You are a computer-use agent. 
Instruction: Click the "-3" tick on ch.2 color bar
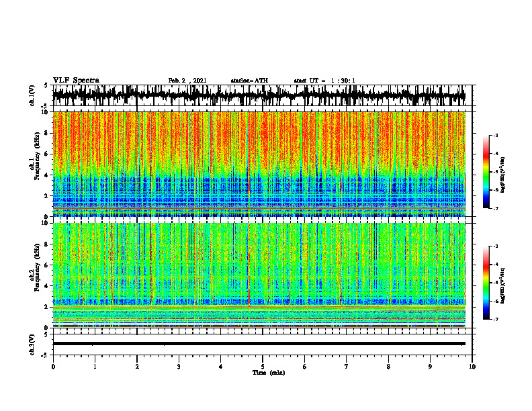(495, 246)
